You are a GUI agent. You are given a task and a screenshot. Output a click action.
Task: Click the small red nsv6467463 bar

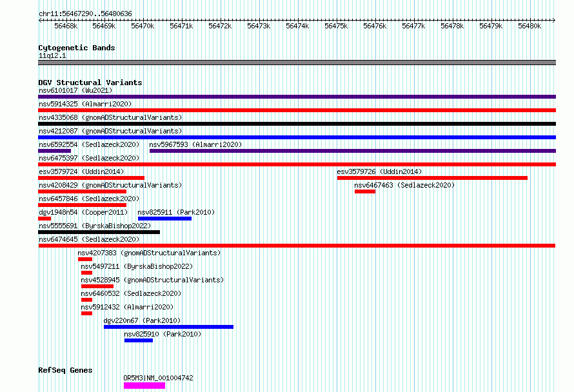point(365,191)
